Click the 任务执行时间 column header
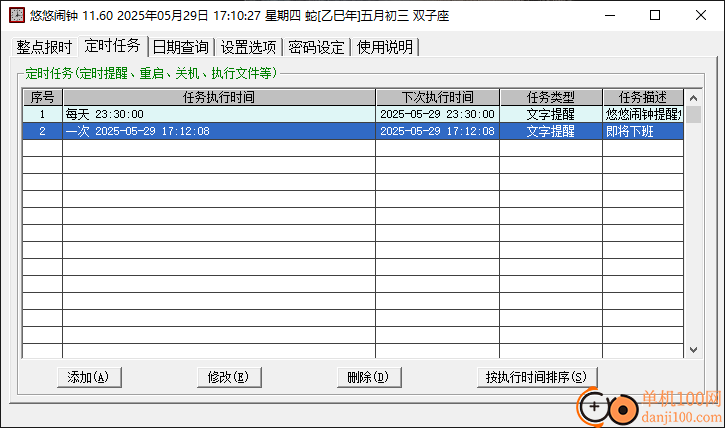This screenshot has height=428, width=725. coord(219,98)
